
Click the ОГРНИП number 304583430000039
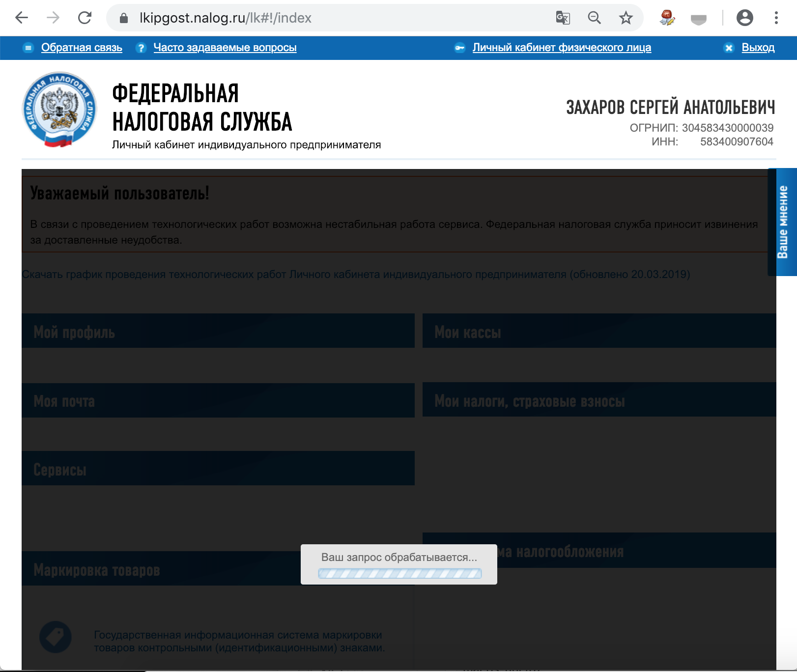tap(728, 128)
